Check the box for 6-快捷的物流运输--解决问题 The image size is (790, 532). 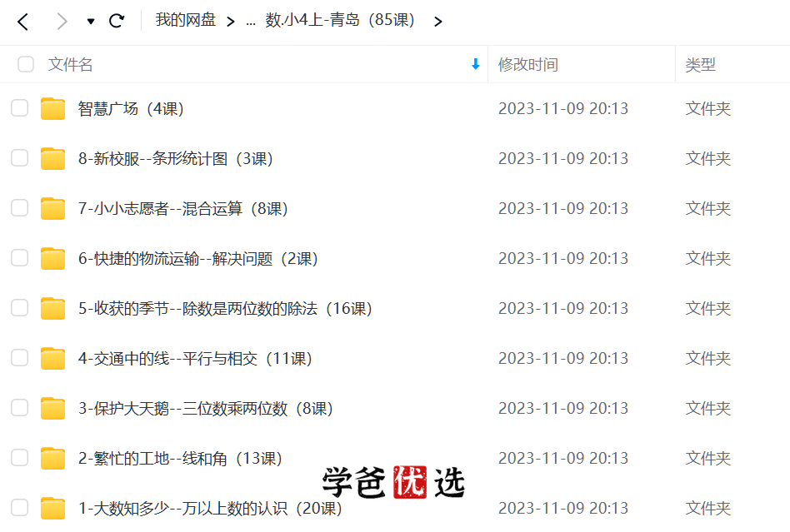(20, 258)
